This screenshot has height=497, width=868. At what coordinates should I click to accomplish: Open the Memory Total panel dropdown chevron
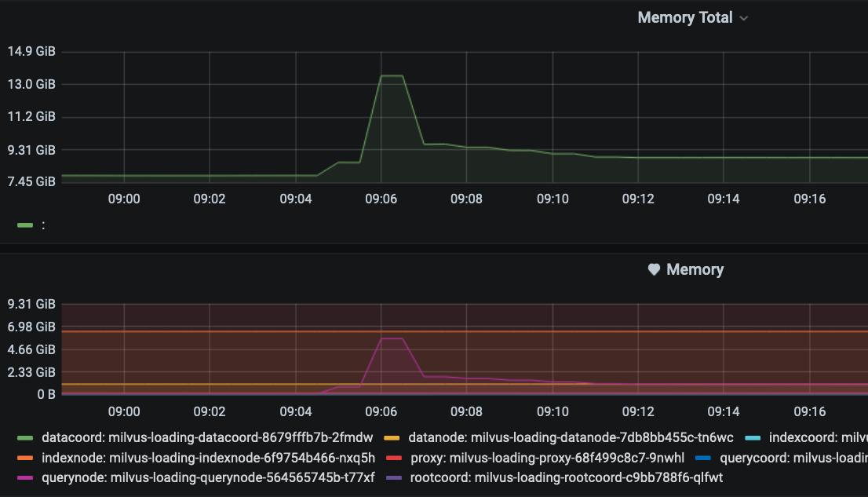(x=742, y=18)
